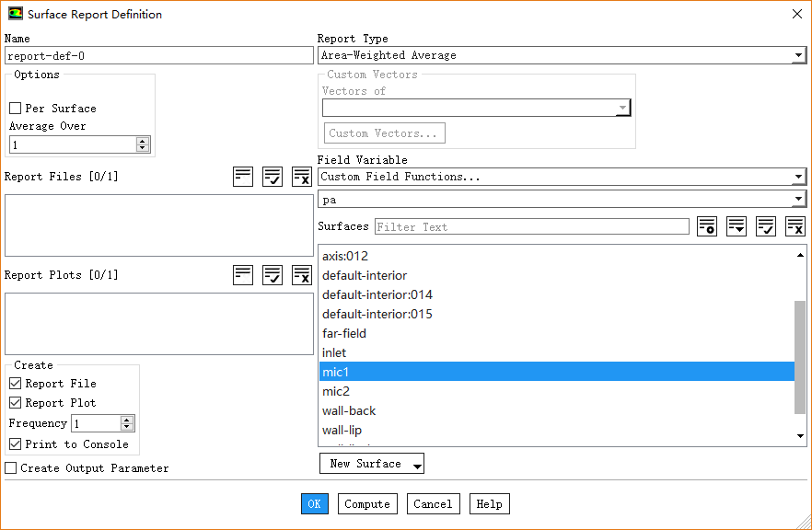Select mic2 in the Surfaces list
Screen dimensions: 812x530
coord(336,392)
